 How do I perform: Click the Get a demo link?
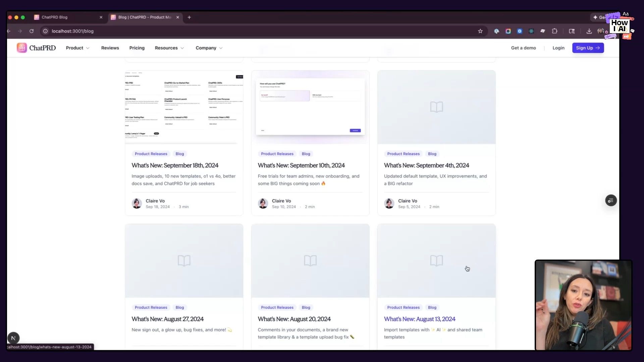click(x=523, y=48)
